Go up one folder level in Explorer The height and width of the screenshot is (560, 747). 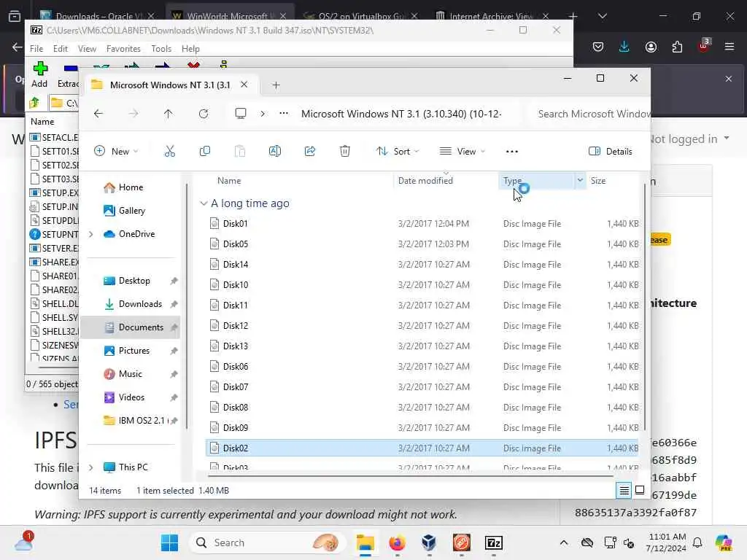click(x=169, y=114)
